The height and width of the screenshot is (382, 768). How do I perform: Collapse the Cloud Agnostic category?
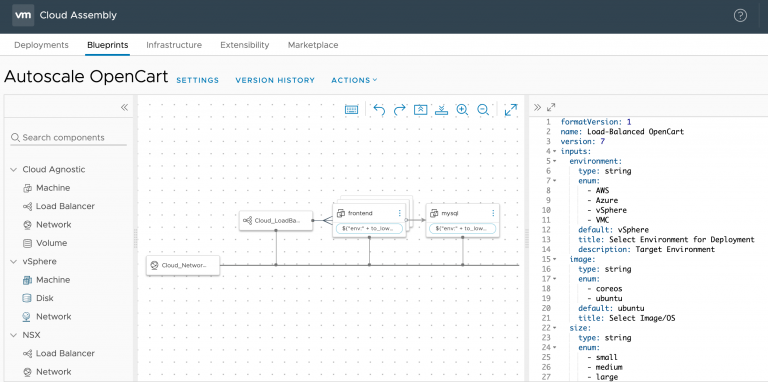click(x=13, y=169)
